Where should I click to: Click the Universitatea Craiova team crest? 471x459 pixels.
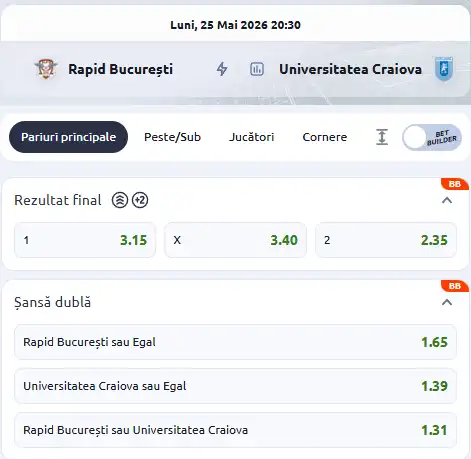point(444,69)
